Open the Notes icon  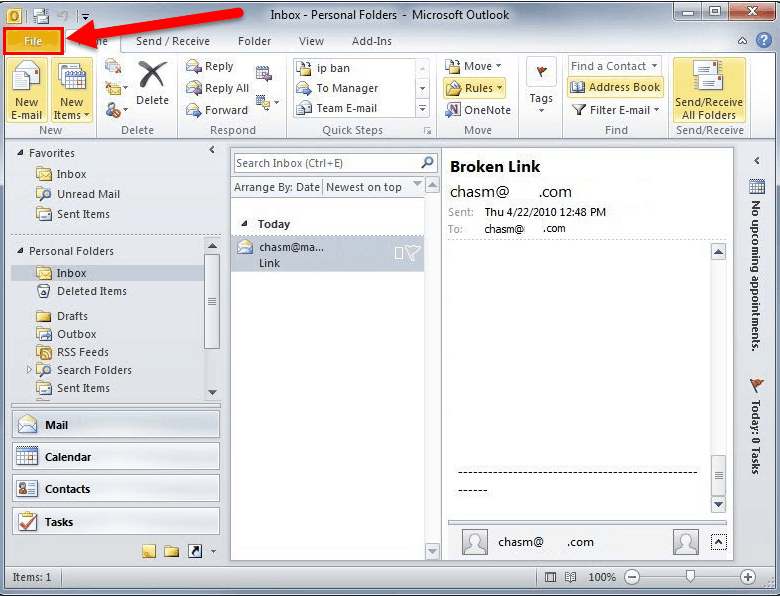pyautogui.click(x=149, y=551)
